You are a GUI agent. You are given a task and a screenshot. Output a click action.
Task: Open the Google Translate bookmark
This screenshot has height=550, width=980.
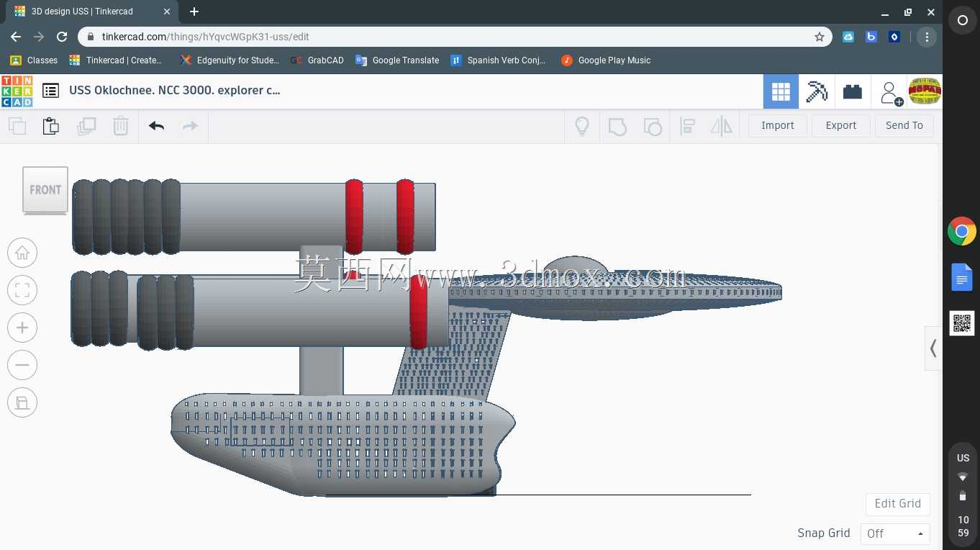(397, 60)
